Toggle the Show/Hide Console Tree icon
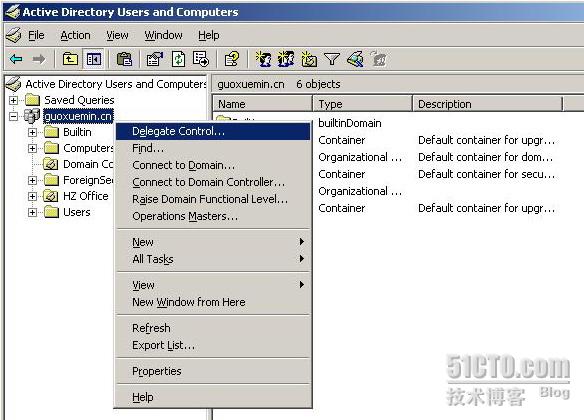The image size is (584, 420). (x=93, y=59)
